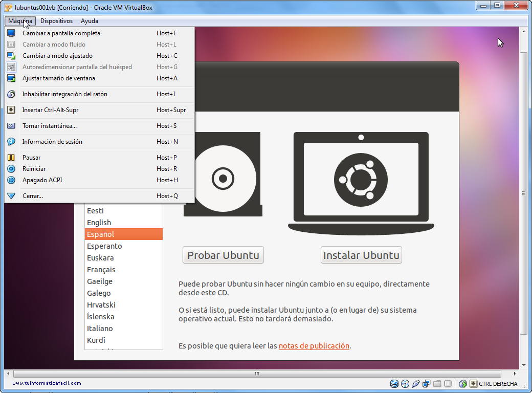Choose Cerrar... from the menu
Viewport: 532px width, 393px height.
tap(99, 196)
